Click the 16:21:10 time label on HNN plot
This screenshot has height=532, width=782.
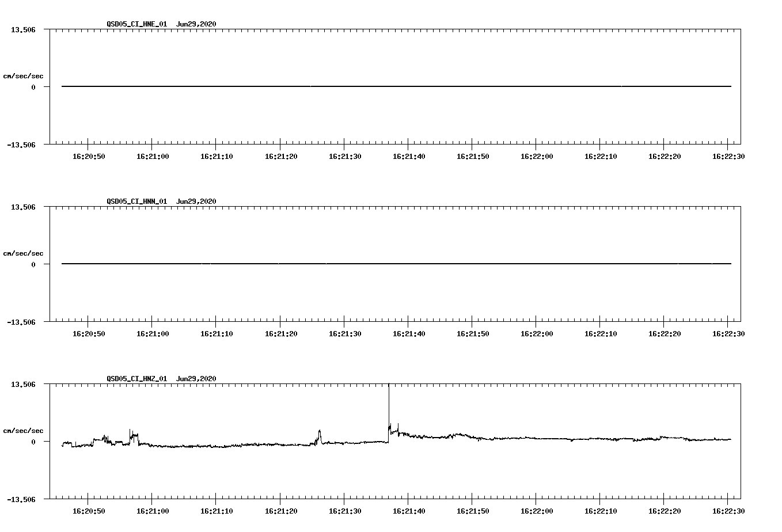tap(217, 334)
